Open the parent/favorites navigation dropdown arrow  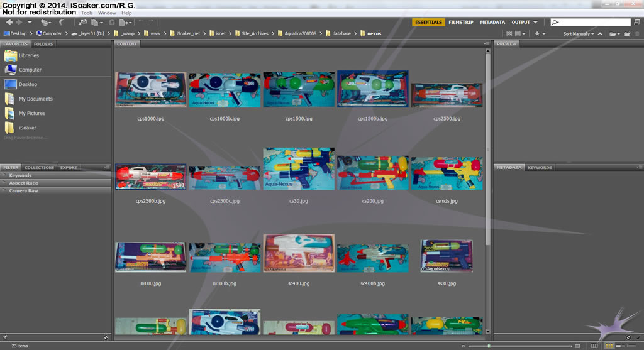click(30, 22)
